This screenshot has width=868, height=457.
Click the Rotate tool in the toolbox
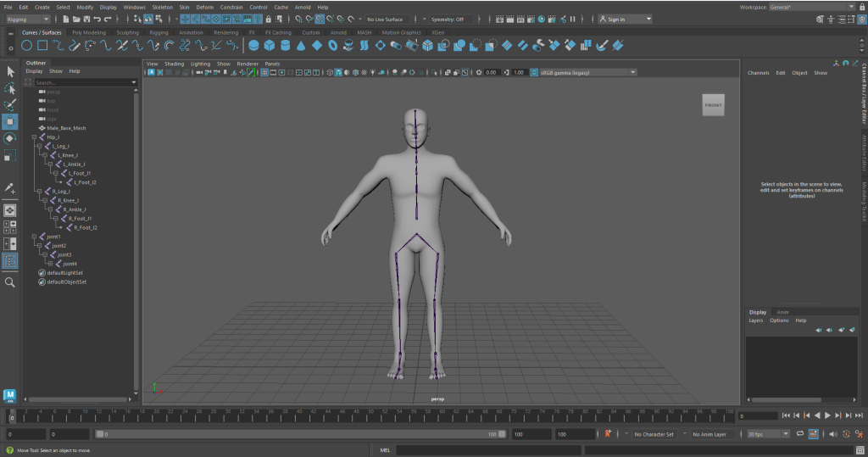[x=10, y=138]
